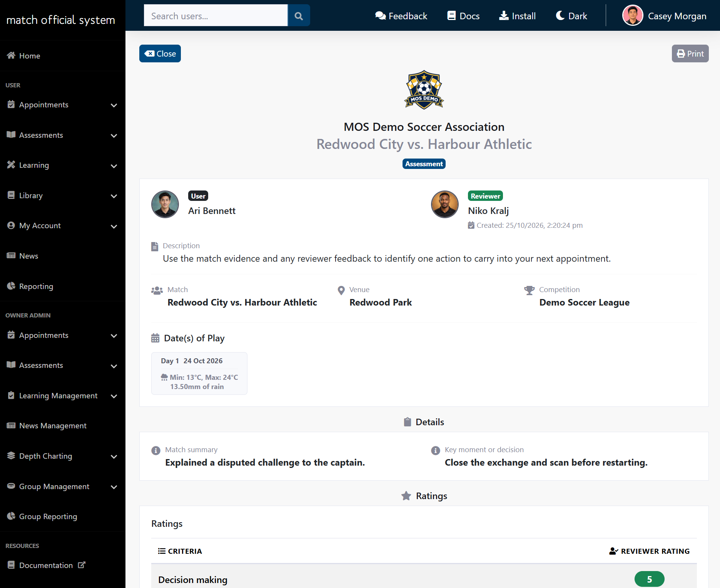Click Niko Kralj's reviewer photo
Image resolution: width=720 pixels, height=588 pixels.
(x=445, y=204)
